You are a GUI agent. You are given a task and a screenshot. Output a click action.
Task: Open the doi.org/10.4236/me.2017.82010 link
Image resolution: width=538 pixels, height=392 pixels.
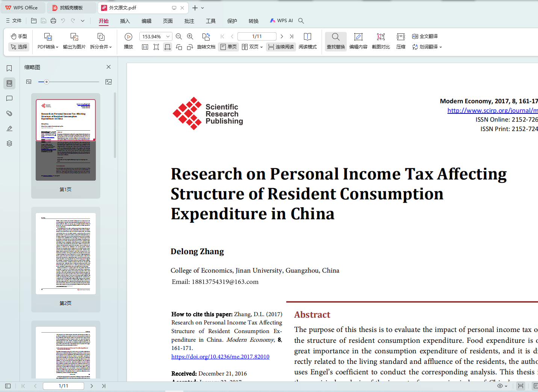(x=220, y=357)
